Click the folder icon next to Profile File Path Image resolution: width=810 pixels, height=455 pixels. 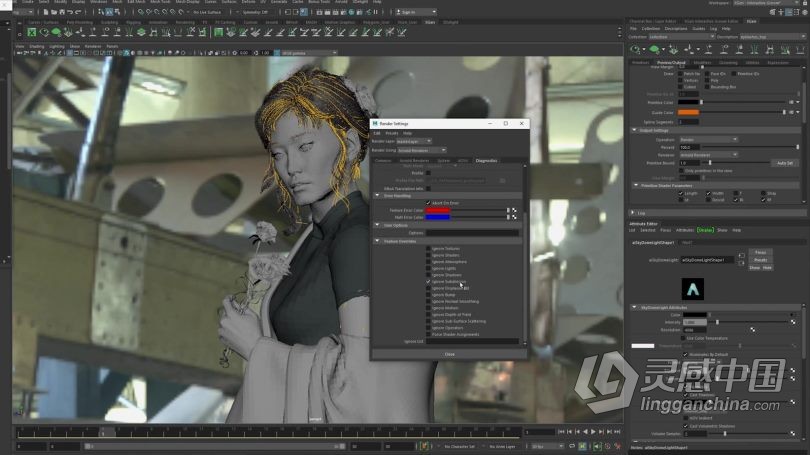click(x=503, y=181)
